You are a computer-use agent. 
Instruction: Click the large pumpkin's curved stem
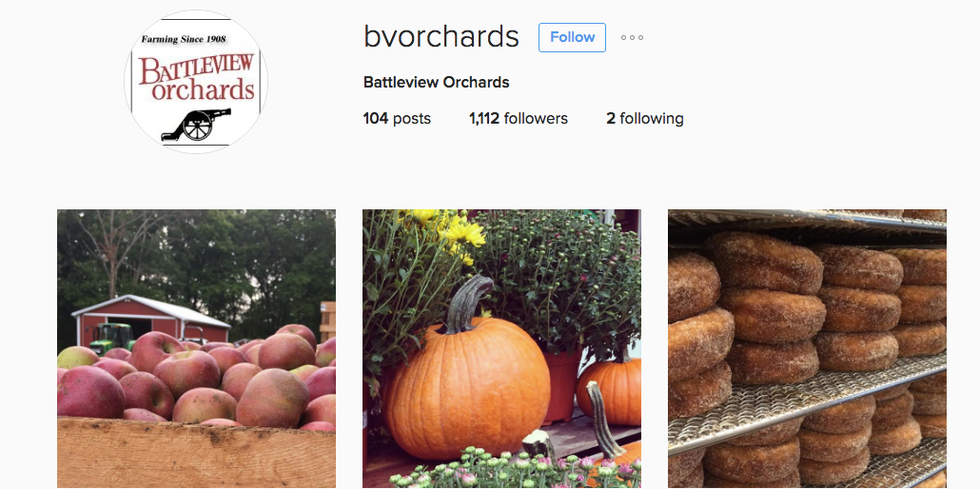tap(468, 303)
